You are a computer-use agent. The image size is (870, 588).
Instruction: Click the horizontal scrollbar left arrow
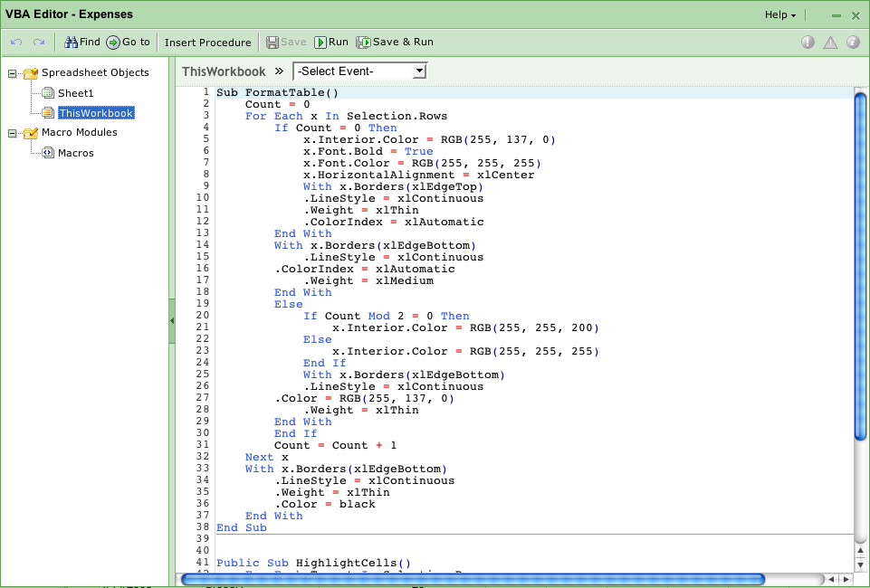click(x=832, y=580)
